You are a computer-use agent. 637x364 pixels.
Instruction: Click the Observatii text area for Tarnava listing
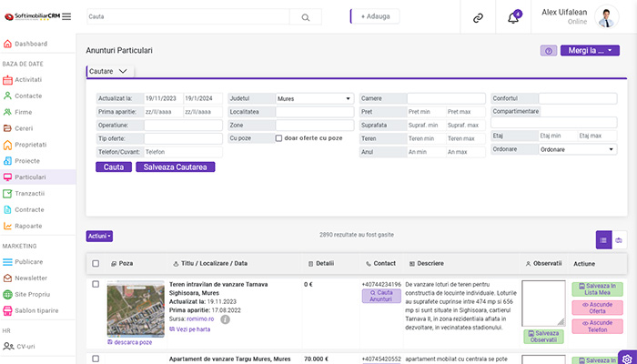(x=543, y=303)
